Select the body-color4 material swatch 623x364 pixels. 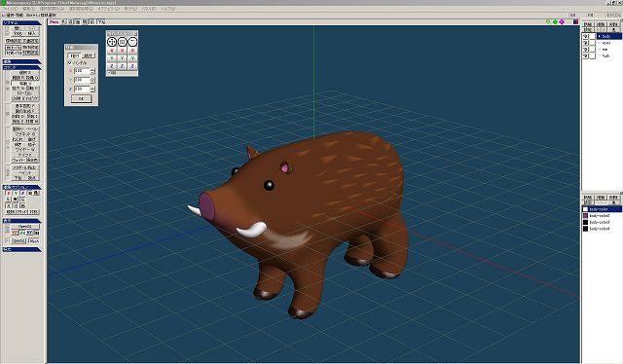point(585,229)
